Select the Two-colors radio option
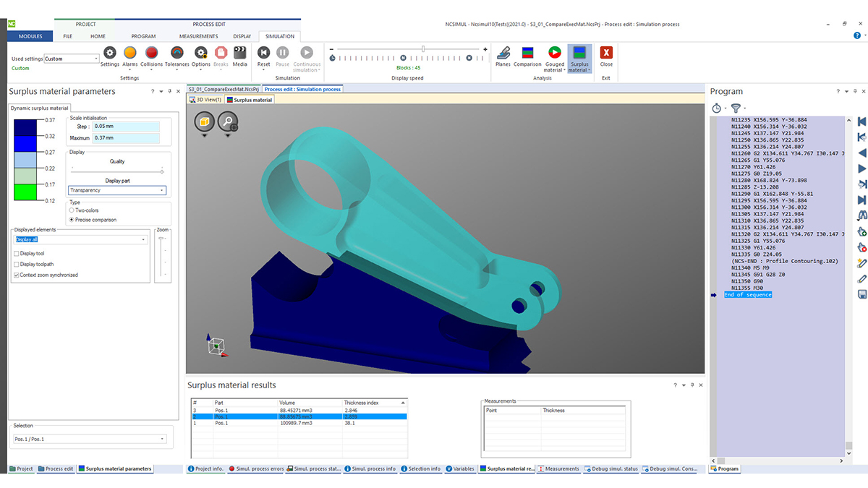The height and width of the screenshot is (488, 868). click(x=72, y=210)
